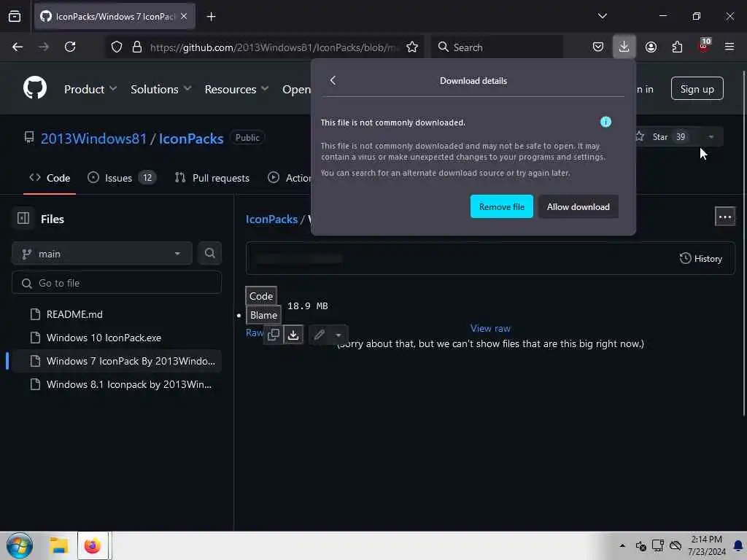Expand the Resources navigation menu

click(x=236, y=89)
